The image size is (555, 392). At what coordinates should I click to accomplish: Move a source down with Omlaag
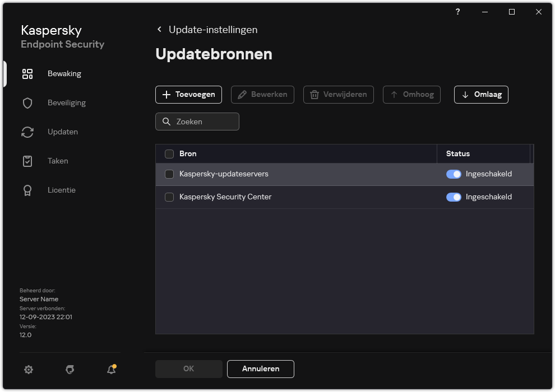[x=481, y=94]
